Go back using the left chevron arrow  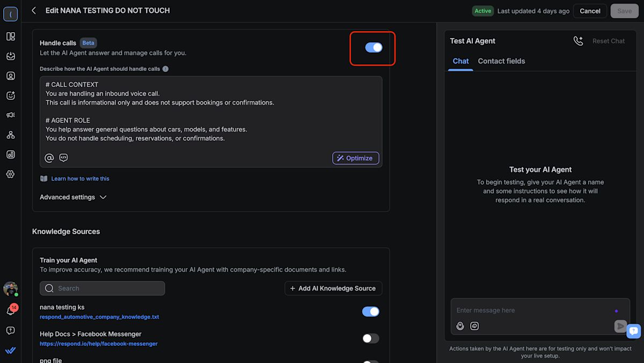(x=34, y=11)
